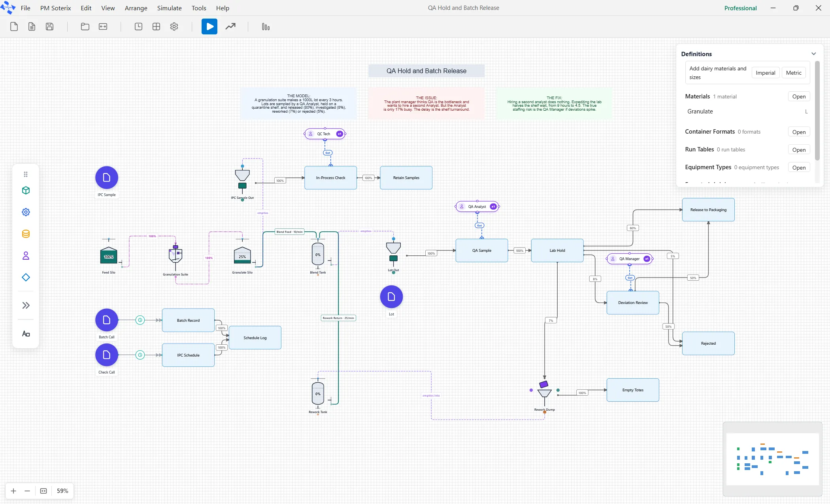Zoom out with the minus button
830x504 pixels.
27,491
